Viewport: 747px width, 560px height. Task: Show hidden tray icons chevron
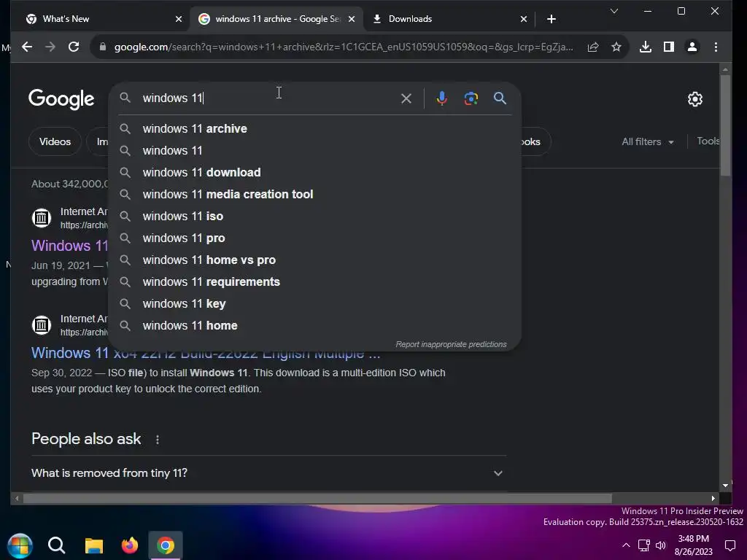[626, 545]
